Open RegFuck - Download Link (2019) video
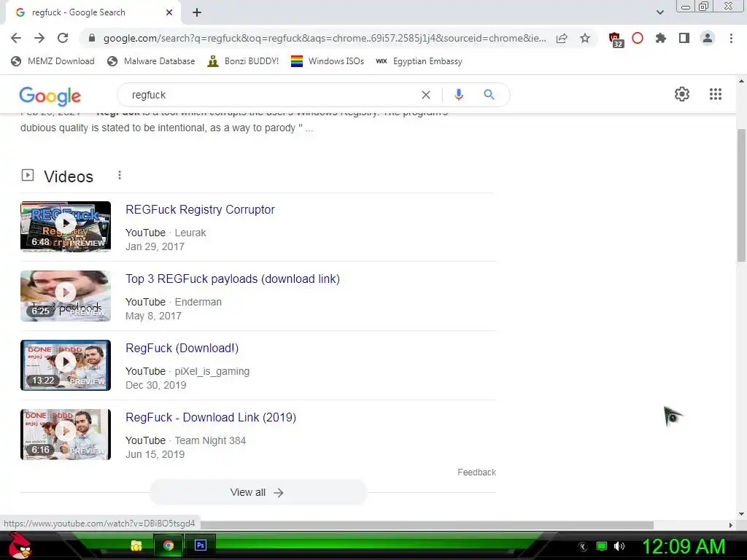Screen dimensions: 747x560 (211, 417)
